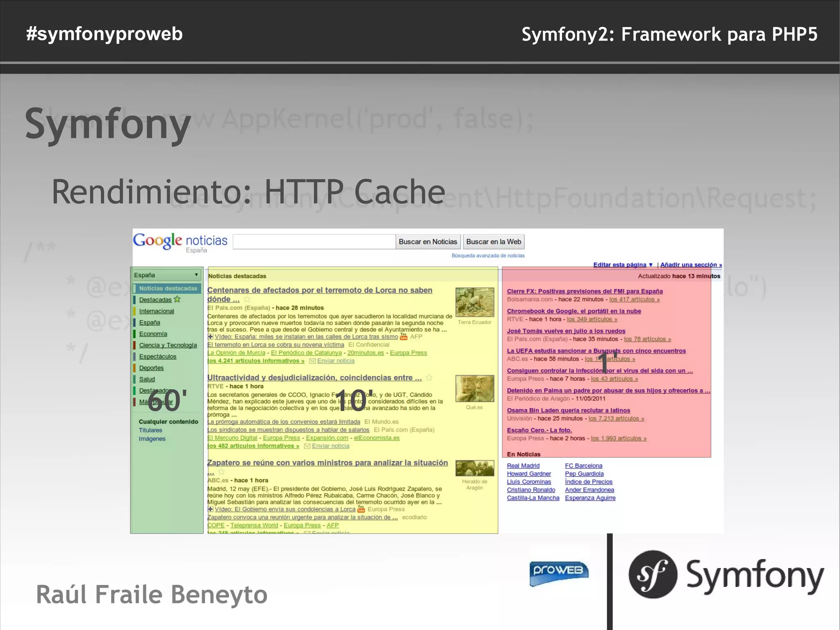This screenshot has height=630, width=840.
Task: Open Zapatero se reúne con ministros headline
Action: pyautogui.click(x=327, y=463)
